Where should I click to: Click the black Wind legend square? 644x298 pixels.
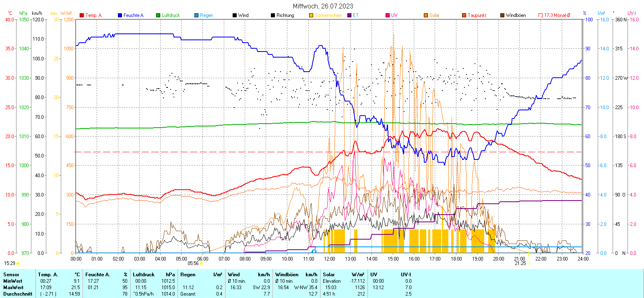pos(235,15)
